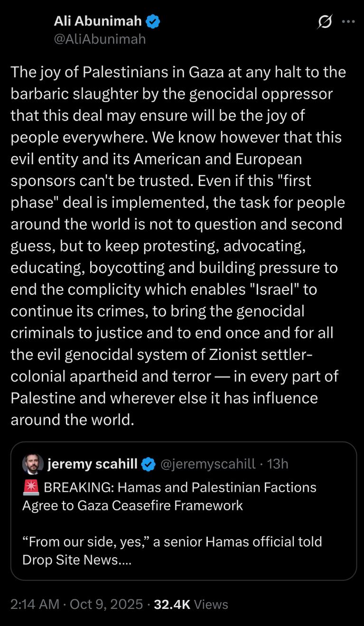This screenshot has width=364, height=626.
Task: Click the Oct 9, 2025 post date
Action: click(x=106, y=604)
